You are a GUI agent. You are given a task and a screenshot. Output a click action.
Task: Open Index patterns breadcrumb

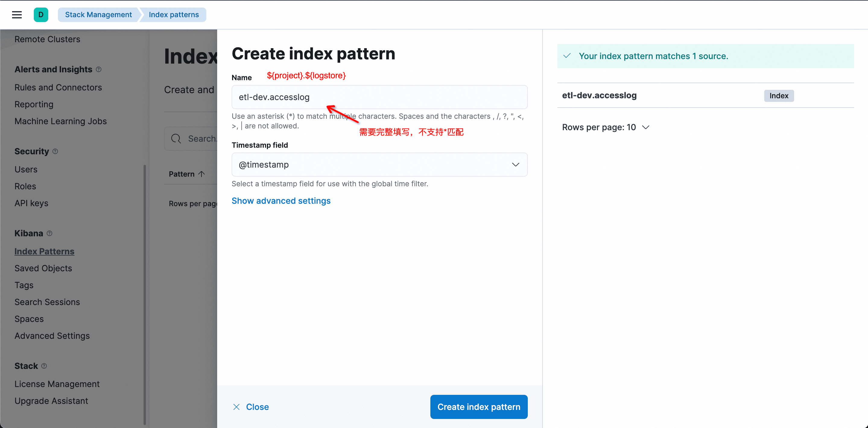(174, 15)
